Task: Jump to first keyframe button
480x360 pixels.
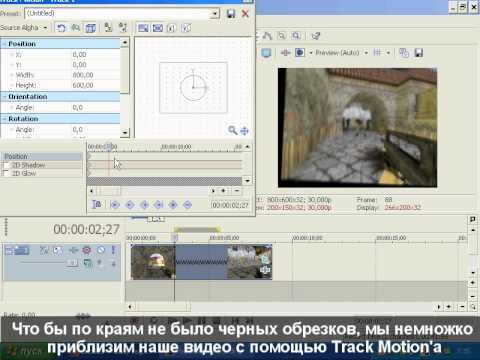Action: [x=115, y=205]
